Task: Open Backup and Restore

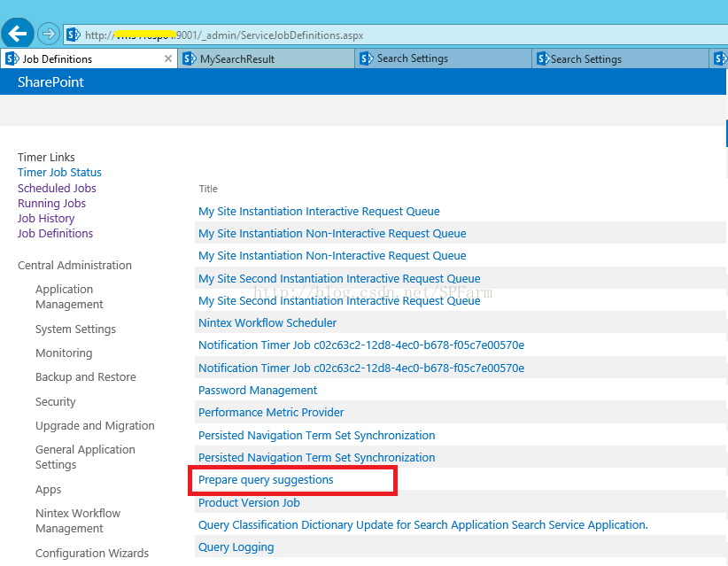Action: [x=85, y=377]
